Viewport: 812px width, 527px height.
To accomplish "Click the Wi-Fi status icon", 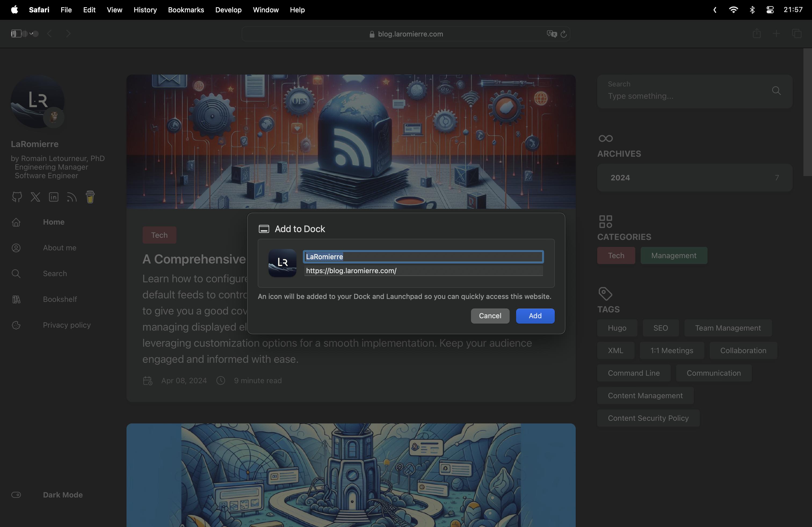I will point(733,10).
